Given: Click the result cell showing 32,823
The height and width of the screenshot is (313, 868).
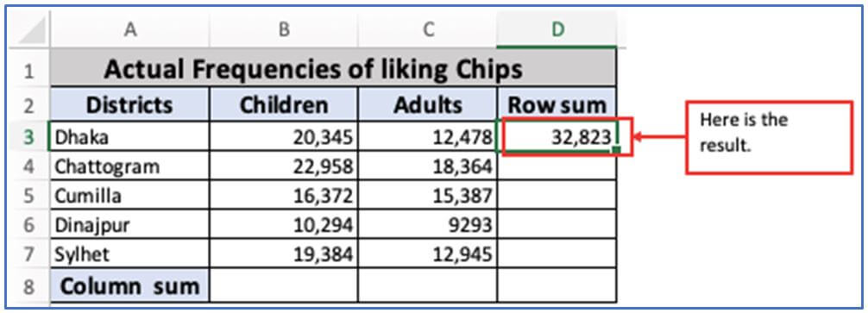Looking at the screenshot, I should [557, 136].
